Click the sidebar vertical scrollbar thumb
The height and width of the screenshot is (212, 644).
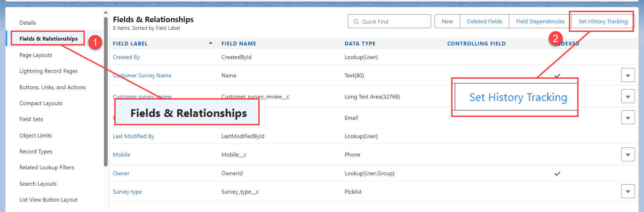(106, 92)
